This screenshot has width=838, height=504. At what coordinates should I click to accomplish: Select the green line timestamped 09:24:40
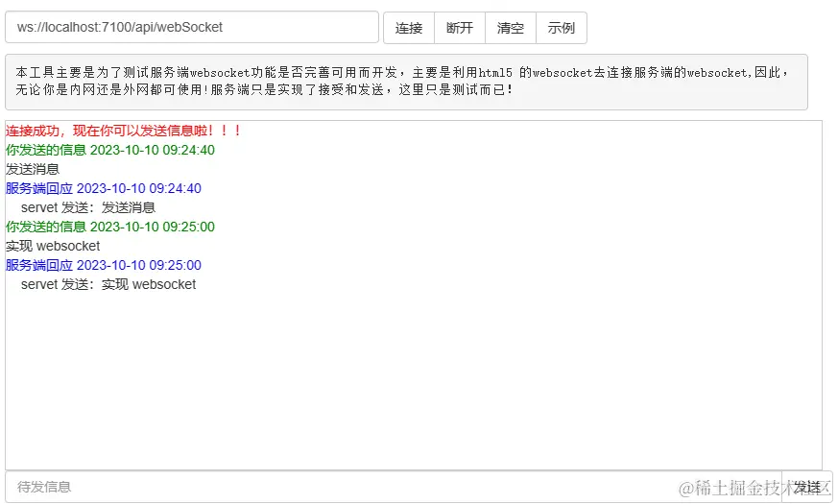pos(110,150)
